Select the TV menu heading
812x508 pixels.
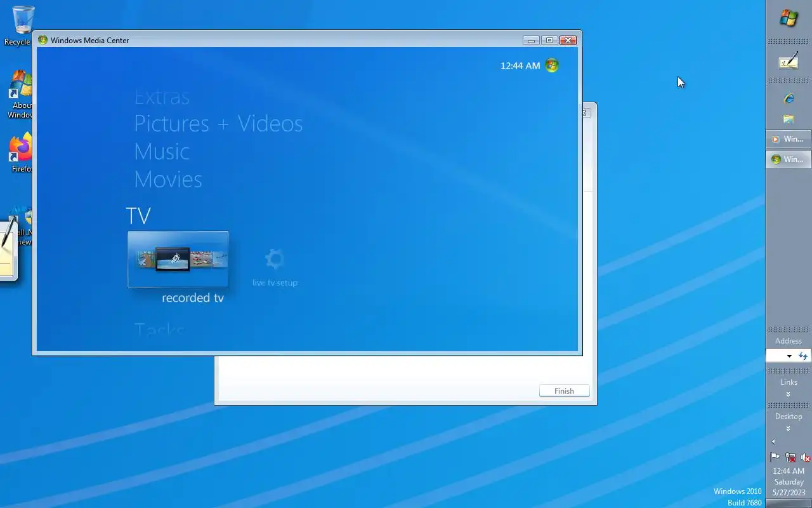point(138,216)
